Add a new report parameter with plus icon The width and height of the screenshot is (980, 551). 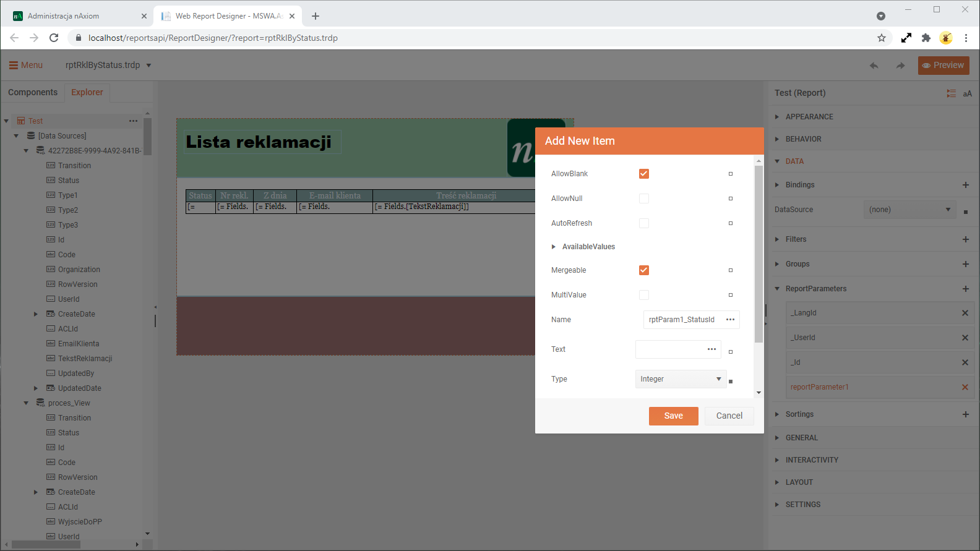click(x=965, y=289)
